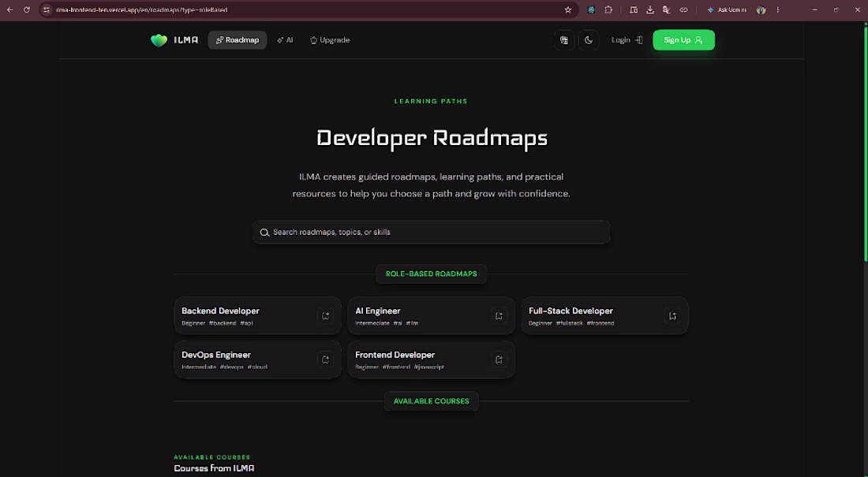Bookmark the DevOps Engineer roadmap

(x=325, y=360)
